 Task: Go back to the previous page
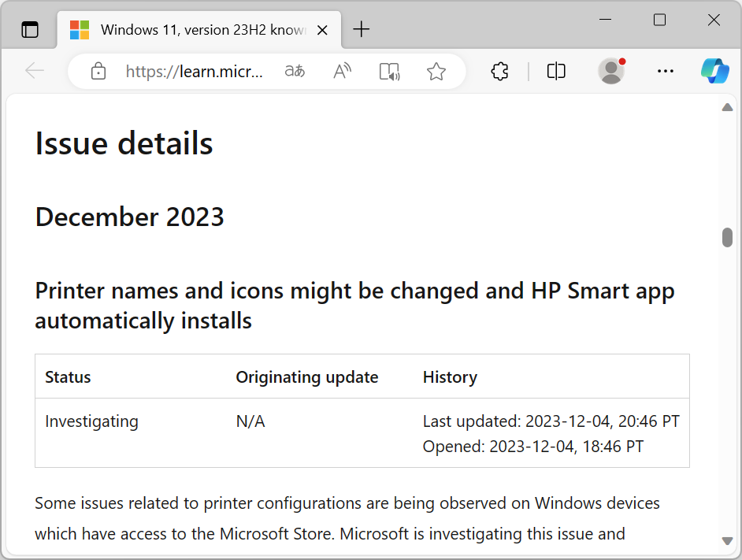[x=35, y=72]
